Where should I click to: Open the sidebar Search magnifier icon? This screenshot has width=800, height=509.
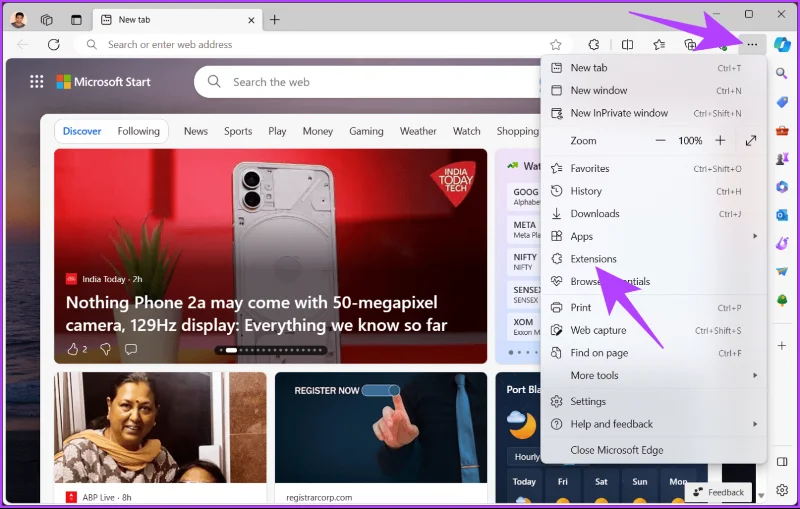(x=782, y=73)
